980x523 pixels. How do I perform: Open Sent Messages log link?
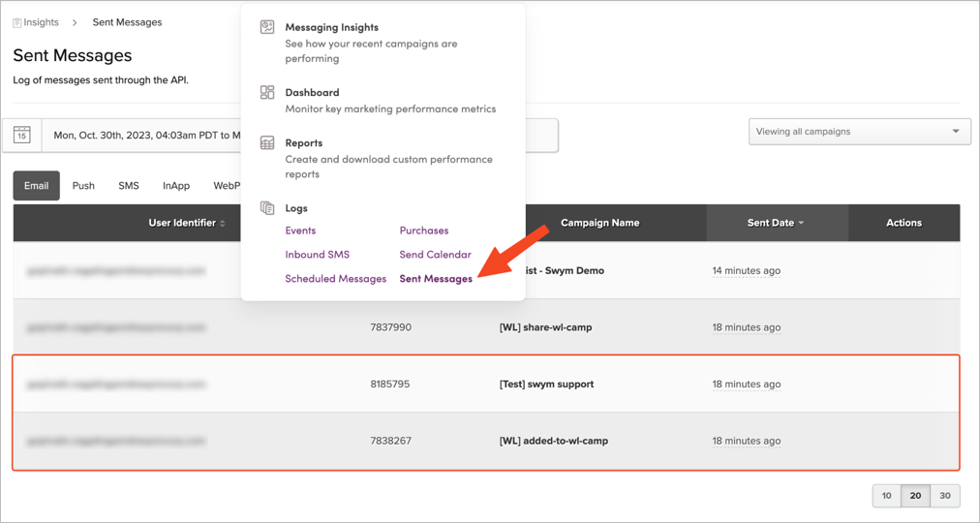tap(436, 279)
